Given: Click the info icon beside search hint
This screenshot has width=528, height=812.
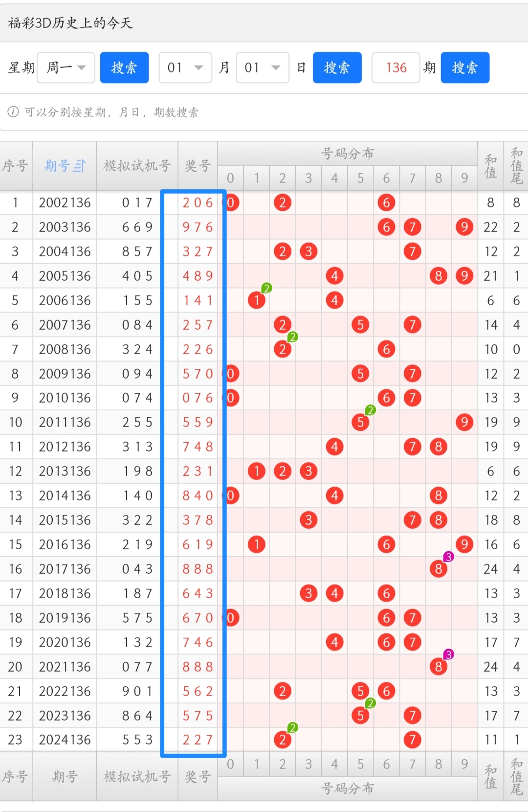Looking at the screenshot, I should pos(13,112).
